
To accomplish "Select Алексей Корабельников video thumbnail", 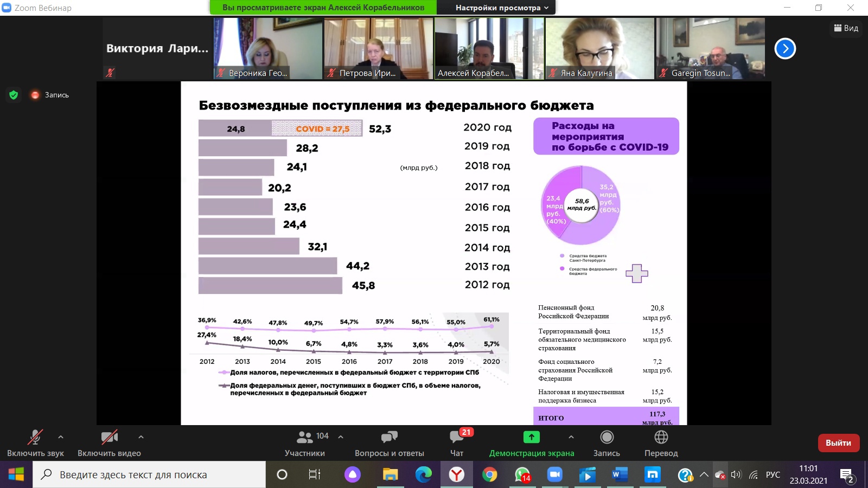I will [x=489, y=49].
